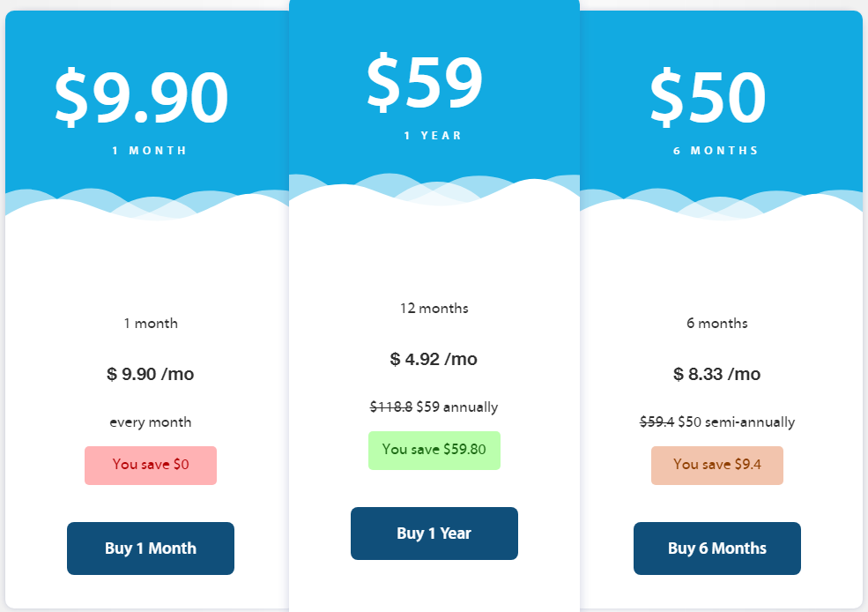Viewport: 868px width, 612px height.
Task: Click the 'You save $0' red badge
Action: pyautogui.click(x=151, y=466)
